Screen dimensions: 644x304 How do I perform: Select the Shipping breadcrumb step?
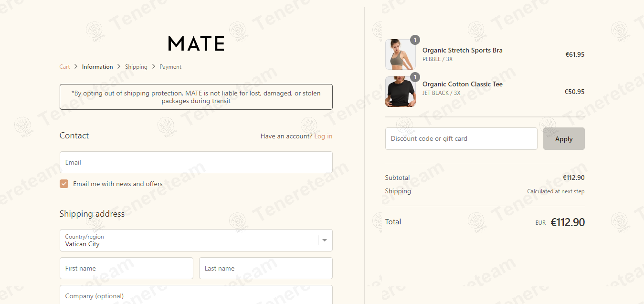click(x=136, y=67)
